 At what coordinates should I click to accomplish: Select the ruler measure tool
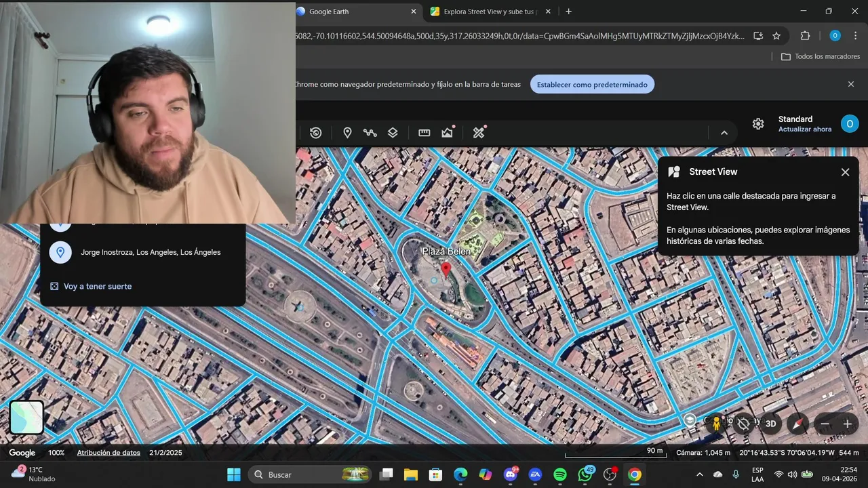click(x=425, y=133)
